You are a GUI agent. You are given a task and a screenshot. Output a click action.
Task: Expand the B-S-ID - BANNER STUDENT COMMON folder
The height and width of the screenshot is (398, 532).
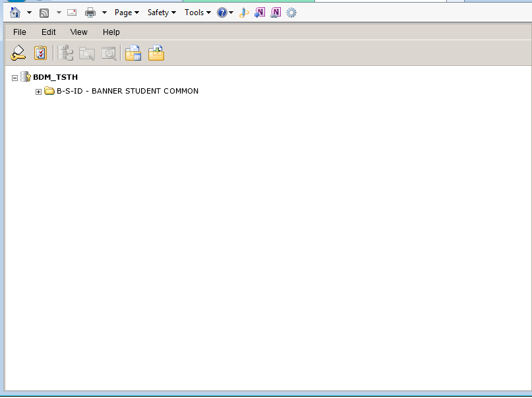point(38,92)
